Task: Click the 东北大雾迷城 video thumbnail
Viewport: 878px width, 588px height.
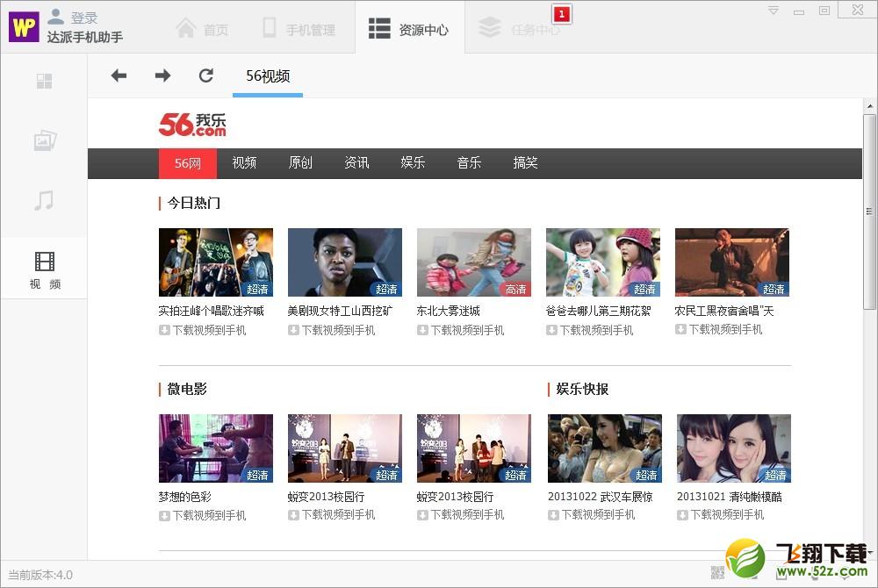Action: 474,262
